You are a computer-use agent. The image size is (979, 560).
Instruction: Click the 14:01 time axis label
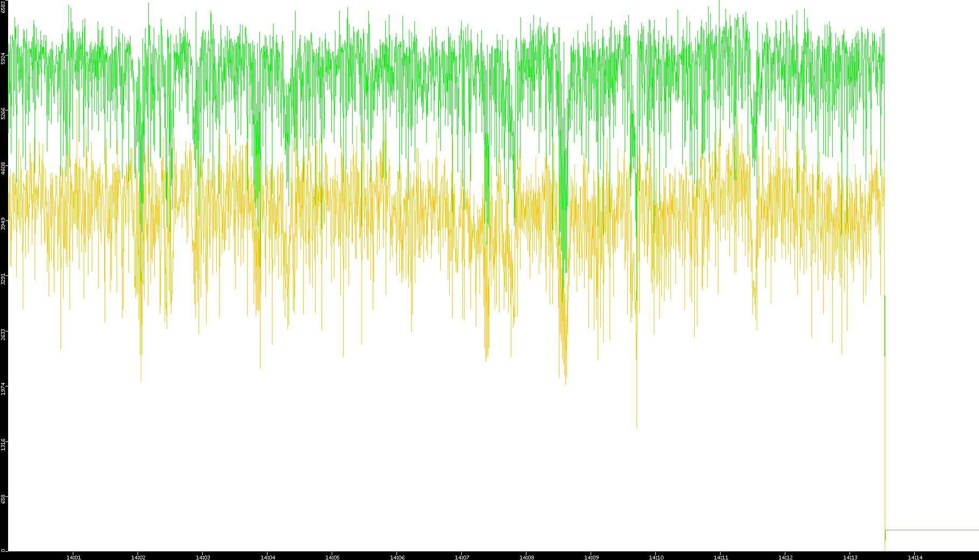click(x=73, y=557)
